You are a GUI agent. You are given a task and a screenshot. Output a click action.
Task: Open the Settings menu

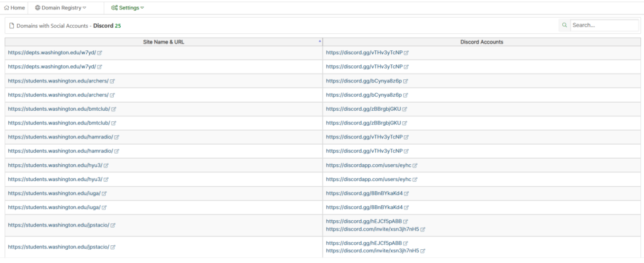[128, 8]
